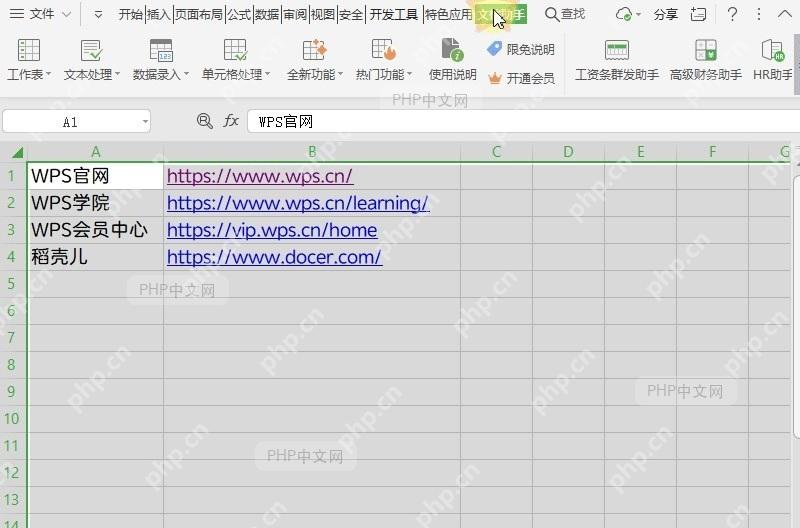The image size is (800, 528).
Task: Select column B header
Action: (x=312, y=152)
